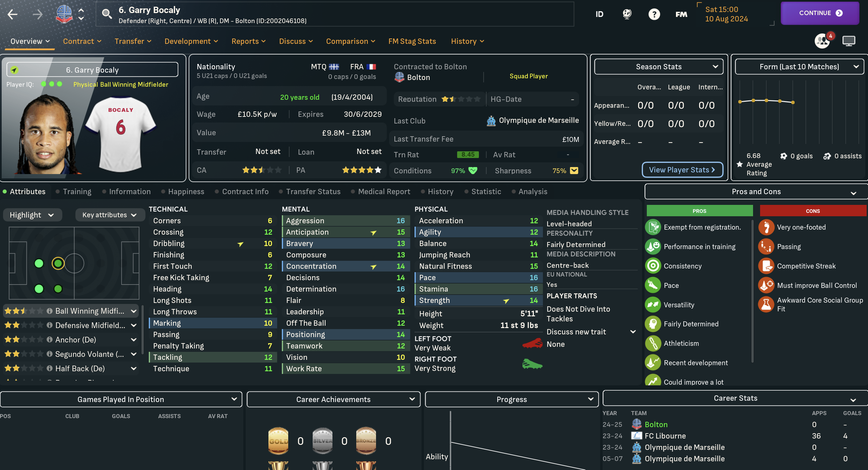Open the Season Stats dropdown
Screen dimensions: 868x470
coord(659,67)
